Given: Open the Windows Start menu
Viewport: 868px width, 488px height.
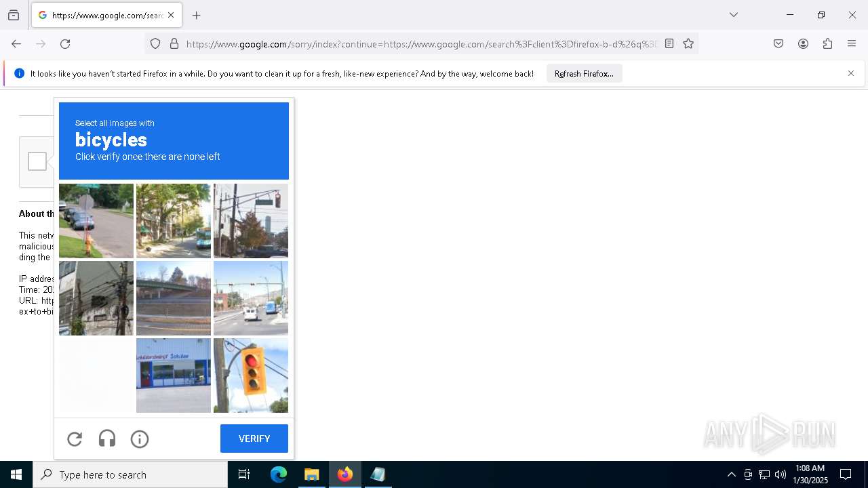Looking at the screenshot, I should coord(16,474).
